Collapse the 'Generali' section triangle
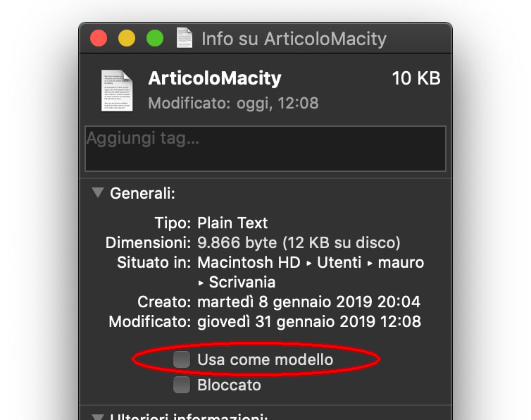Screen dimensions: 531x420 [x=98, y=192]
